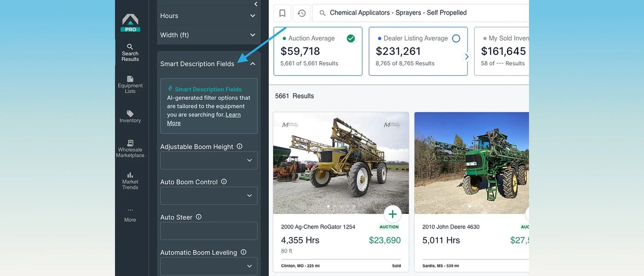
Task: Click info icon beside Adjustable Boom Height
Action: (239, 146)
